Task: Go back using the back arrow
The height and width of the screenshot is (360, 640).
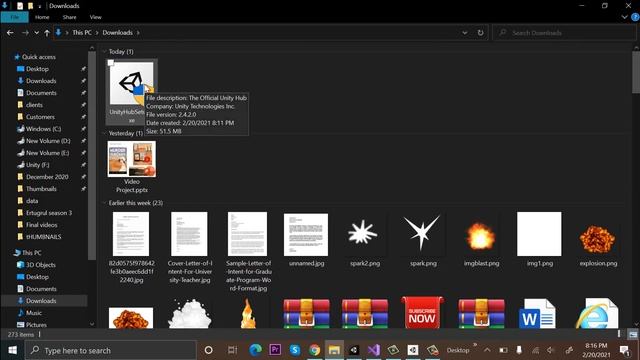Action: coord(10,33)
